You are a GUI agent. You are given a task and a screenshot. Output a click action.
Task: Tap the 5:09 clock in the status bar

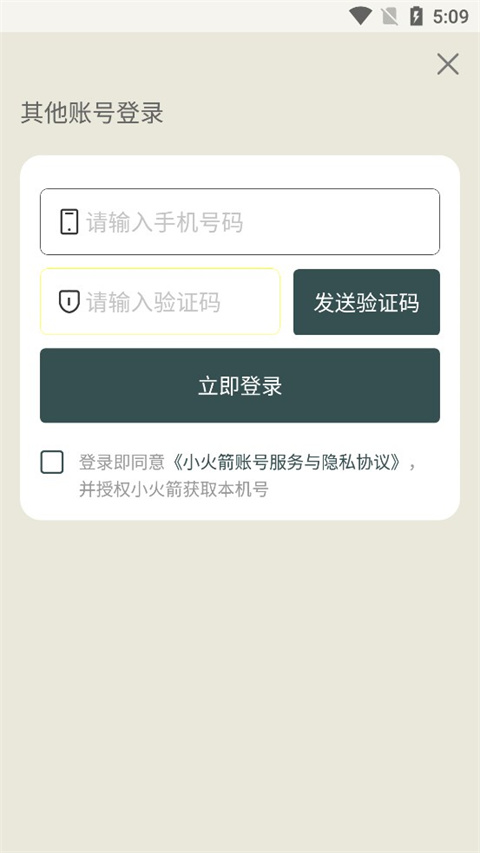click(x=451, y=16)
